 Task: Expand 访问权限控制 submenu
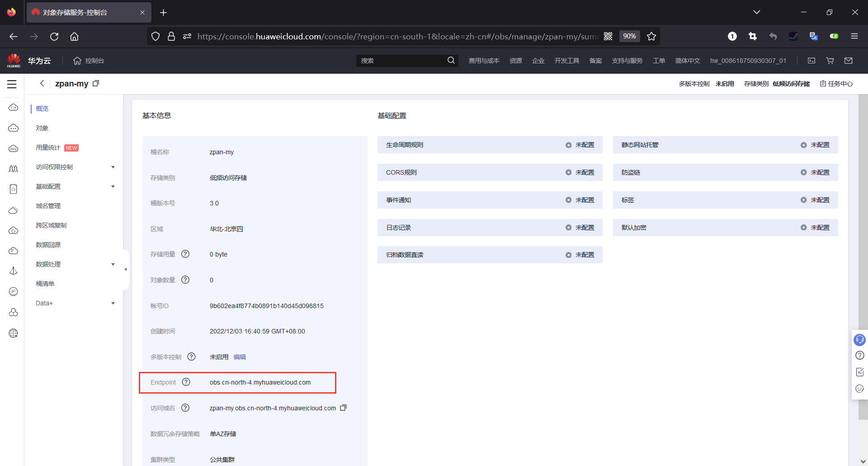(113, 167)
